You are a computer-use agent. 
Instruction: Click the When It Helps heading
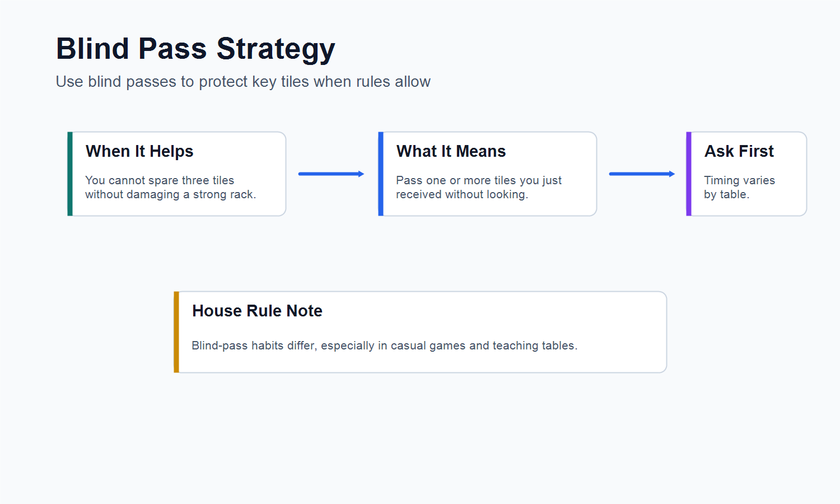point(139,151)
